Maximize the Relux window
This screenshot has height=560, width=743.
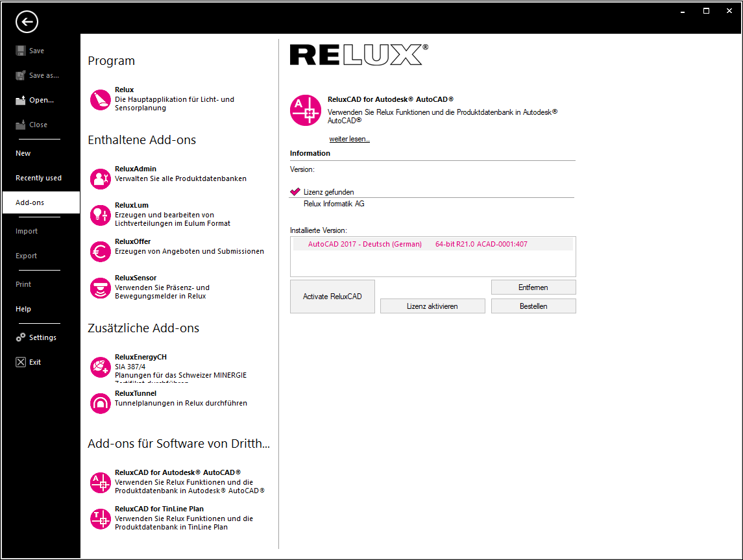706,11
